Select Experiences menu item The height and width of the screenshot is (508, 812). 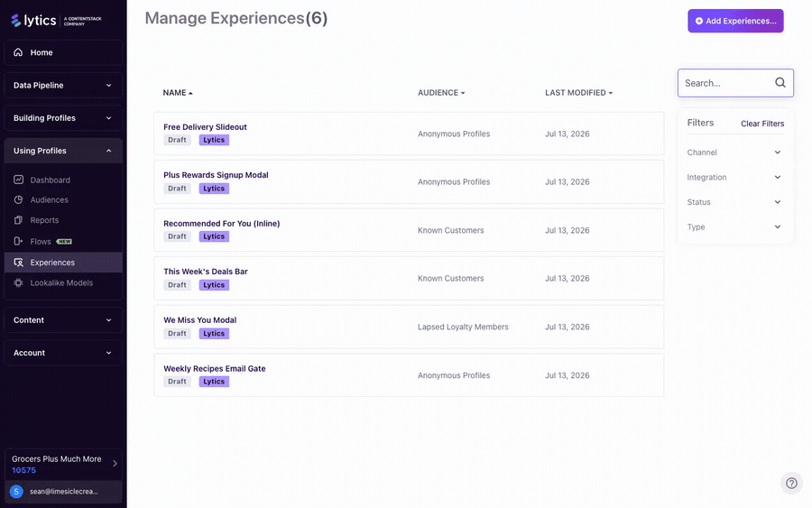tap(63, 263)
